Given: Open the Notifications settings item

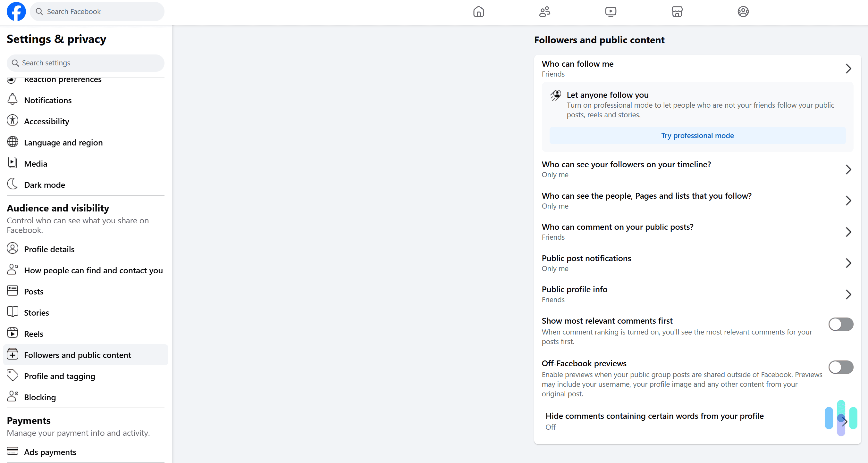Looking at the screenshot, I should 48,100.
